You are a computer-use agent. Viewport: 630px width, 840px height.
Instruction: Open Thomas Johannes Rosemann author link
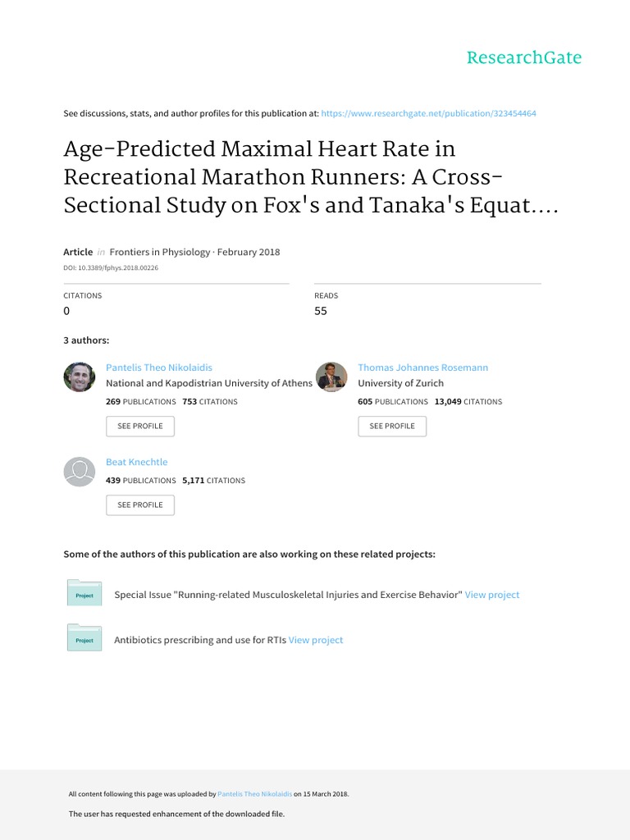[422, 367]
